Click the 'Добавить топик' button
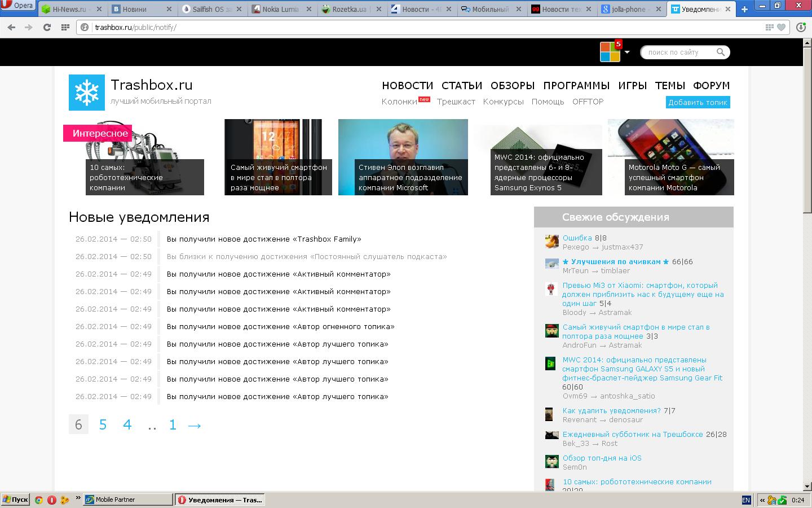Screen dimensions: 812x508 pos(698,102)
